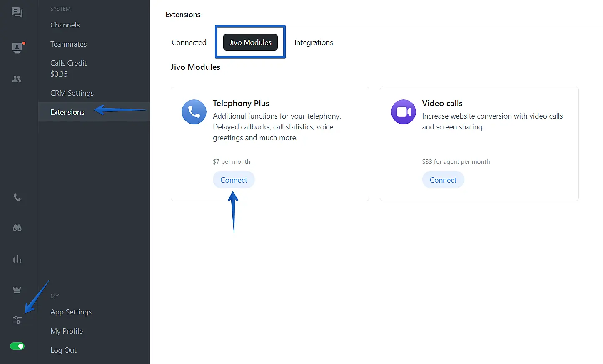The width and height of the screenshot is (603, 364).
Task: Open the chats inbox icon
Action: click(17, 12)
